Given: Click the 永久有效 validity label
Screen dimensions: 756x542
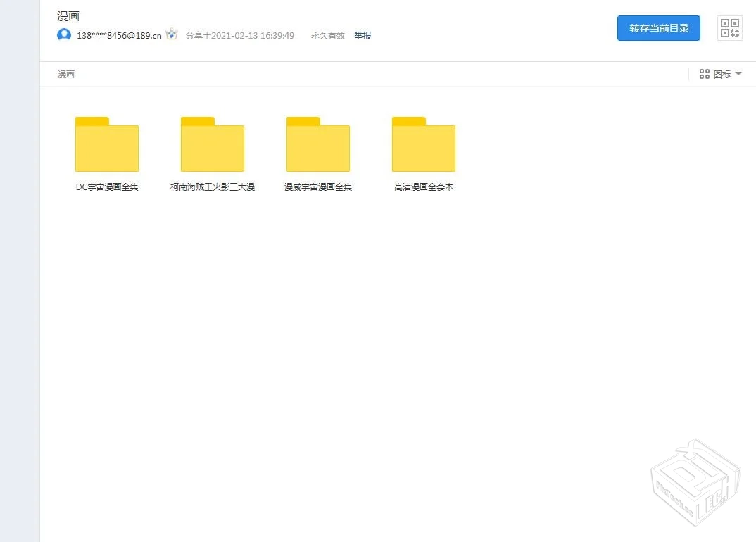Looking at the screenshot, I should coord(327,35).
